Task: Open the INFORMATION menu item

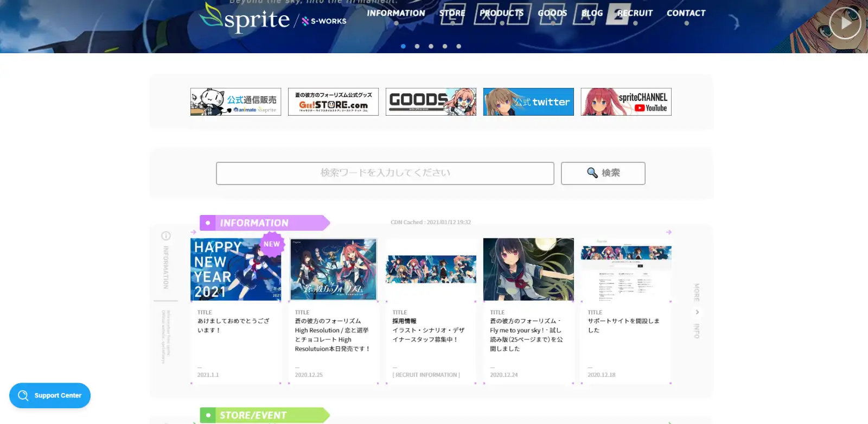Action: (x=396, y=13)
